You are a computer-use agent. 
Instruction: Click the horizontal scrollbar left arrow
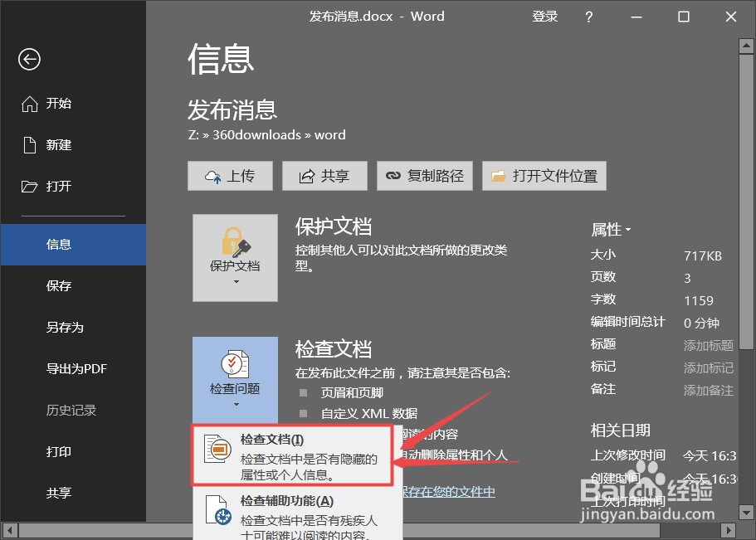pyautogui.click(x=10, y=530)
